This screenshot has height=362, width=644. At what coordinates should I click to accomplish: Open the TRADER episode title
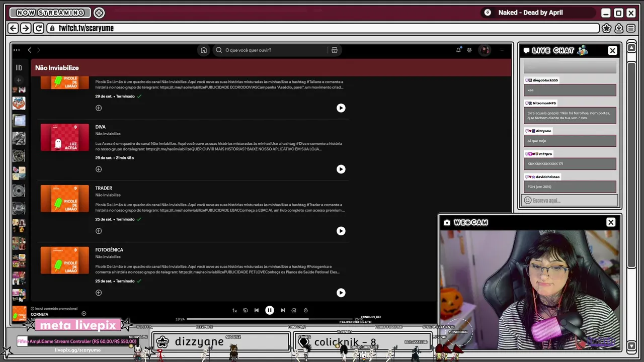(104, 188)
